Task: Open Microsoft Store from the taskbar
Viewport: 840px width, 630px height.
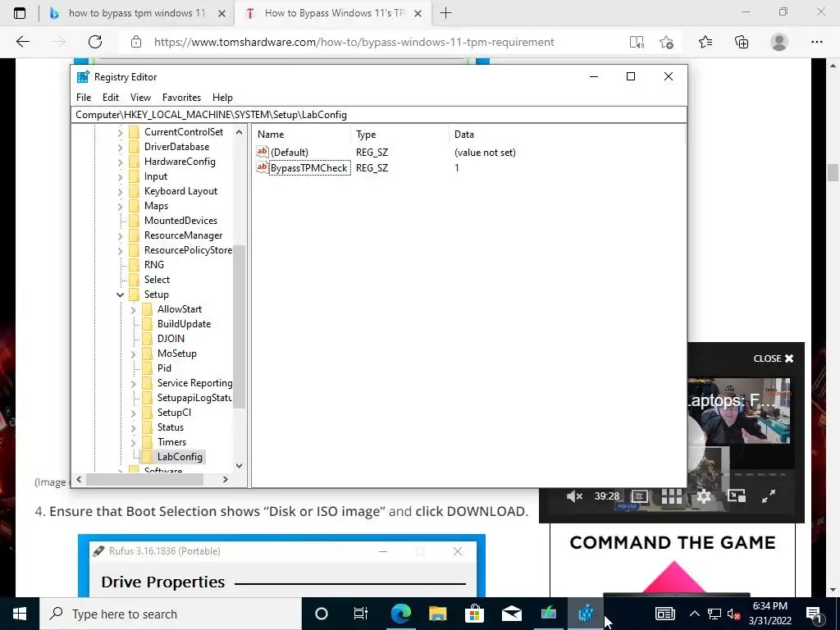Action: [x=474, y=614]
